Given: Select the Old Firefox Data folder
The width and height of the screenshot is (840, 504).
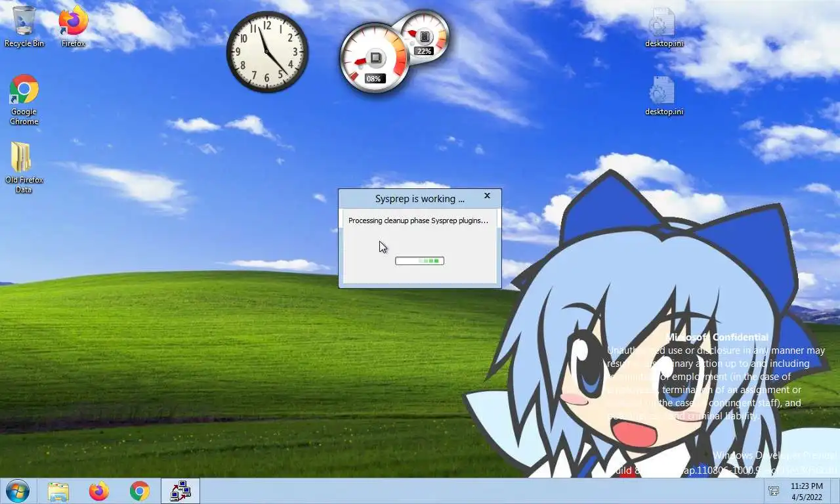Looking at the screenshot, I should point(24,168).
